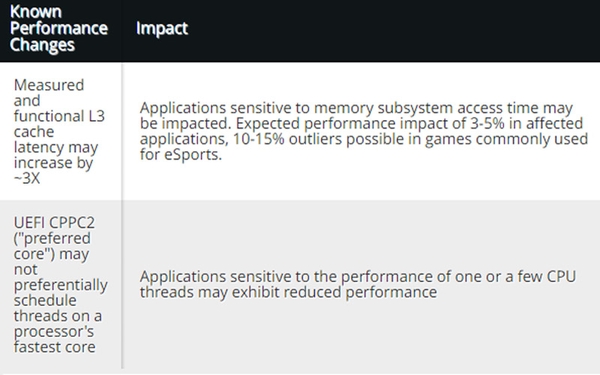Click the word "preferentially" in the second row
Screen dimensions: 600x375
tap(60, 285)
